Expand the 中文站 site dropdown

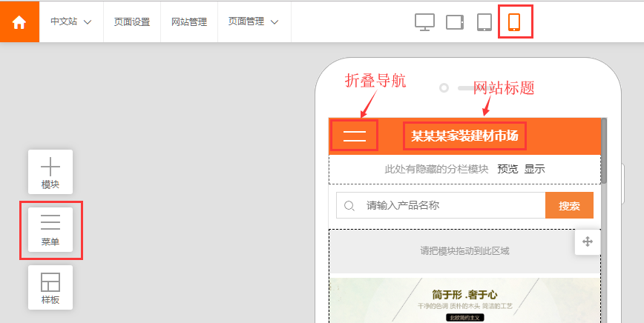pyautogui.click(x=70, y=21)
